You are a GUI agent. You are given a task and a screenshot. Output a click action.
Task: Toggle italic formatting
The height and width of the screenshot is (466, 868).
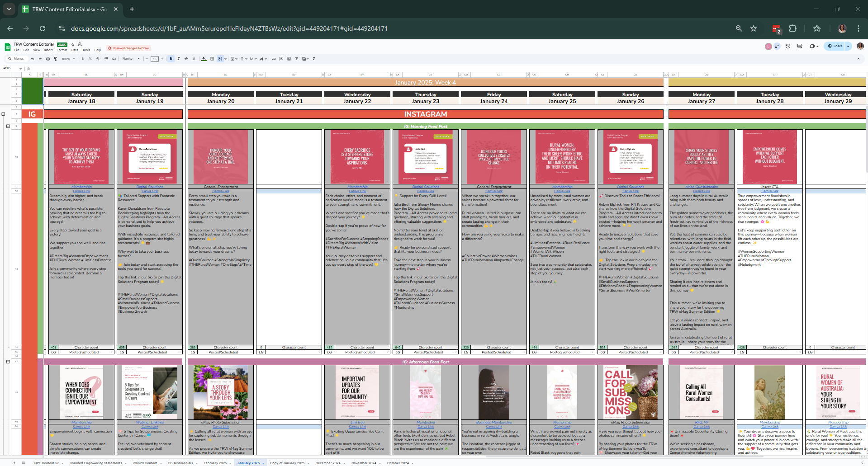click(x=179, y=59)
